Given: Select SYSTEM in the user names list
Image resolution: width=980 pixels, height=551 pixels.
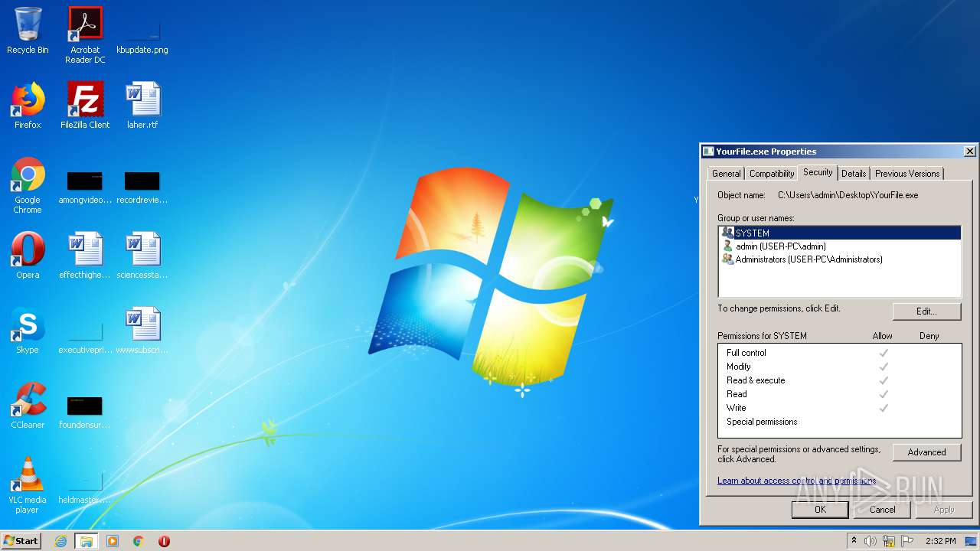Looking at the screenshot, I should 840,233.
